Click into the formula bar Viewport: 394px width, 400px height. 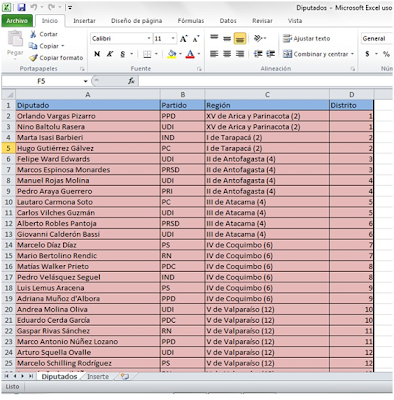(x=265, y=81)
